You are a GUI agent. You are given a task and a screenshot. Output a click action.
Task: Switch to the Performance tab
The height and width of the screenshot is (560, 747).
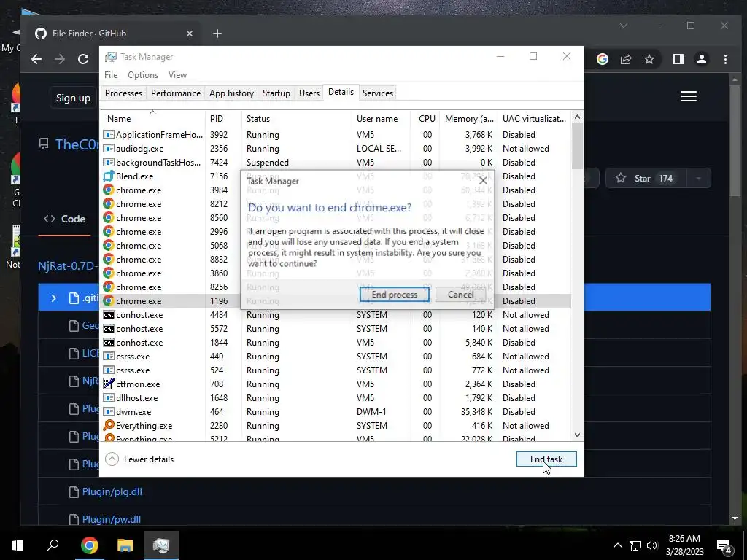click(176, 93)
